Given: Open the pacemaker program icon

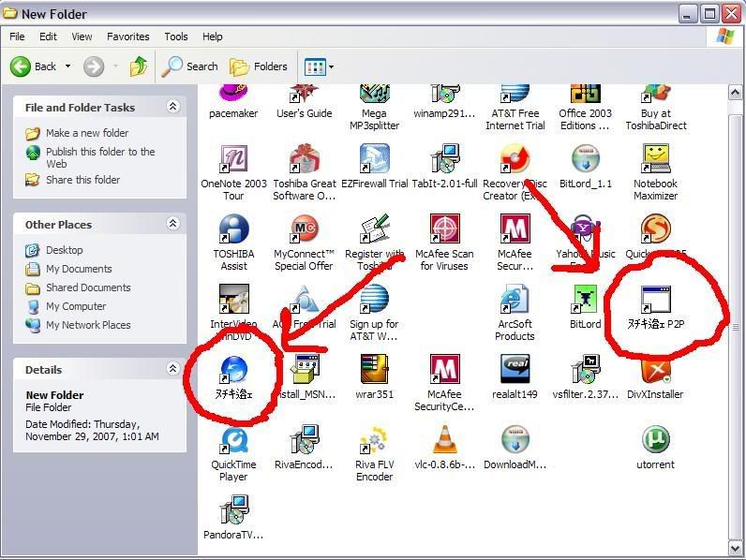Looking at the screenshot, I should (x=233, y=93).
